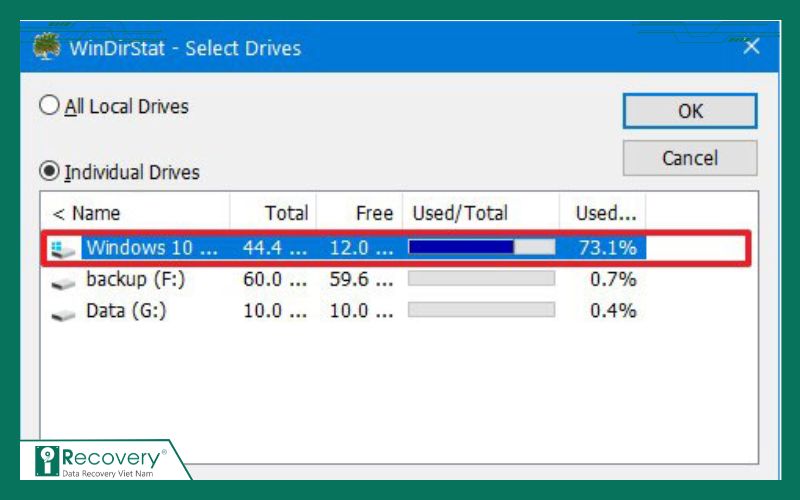Click the WinDirStat tree icon in title bar
Image resolution: width=800 pixels, height=500 pixels.
point(45,46)
